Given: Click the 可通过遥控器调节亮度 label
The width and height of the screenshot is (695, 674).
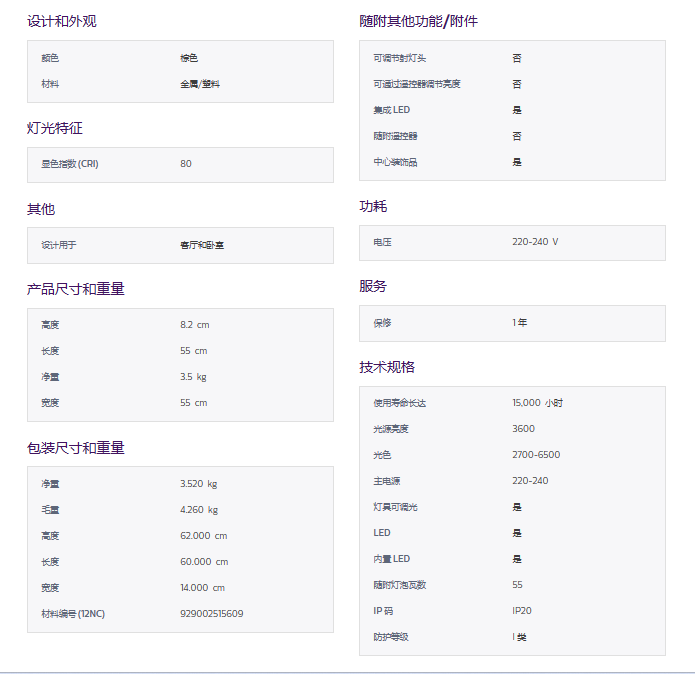Looking at the screenshot, I should (417, 84).
